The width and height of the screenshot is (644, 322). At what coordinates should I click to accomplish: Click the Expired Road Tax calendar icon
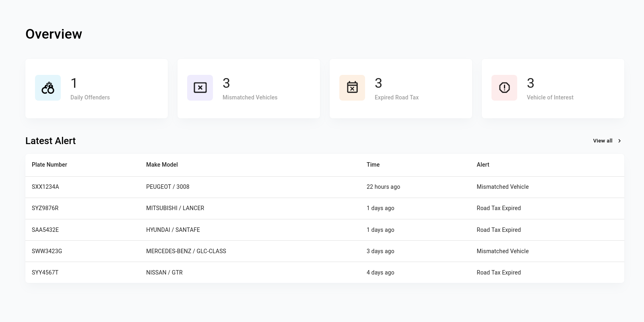[352, 88]
